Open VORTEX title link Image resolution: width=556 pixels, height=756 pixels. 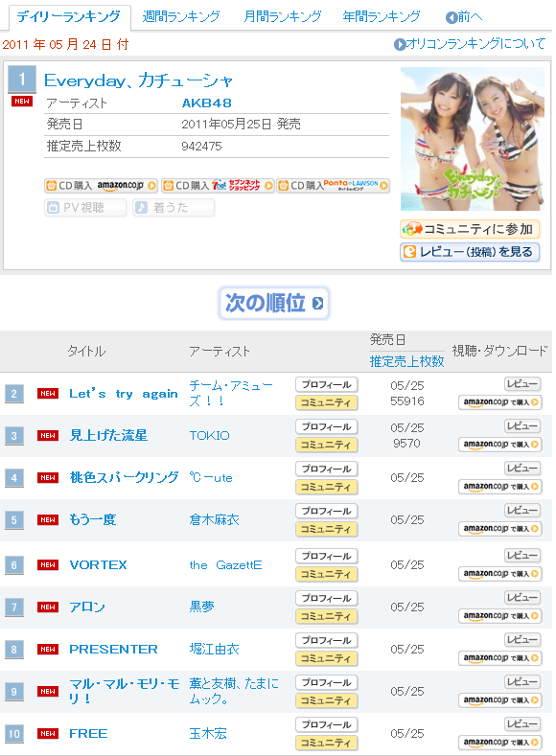point(98,564)
